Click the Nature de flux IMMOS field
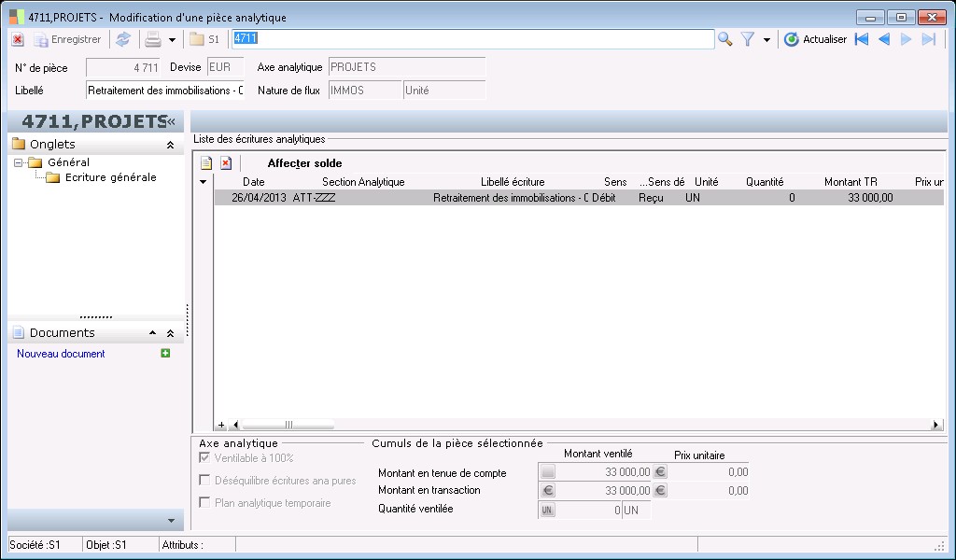956x560 pixels. click(x=365, y=91)
